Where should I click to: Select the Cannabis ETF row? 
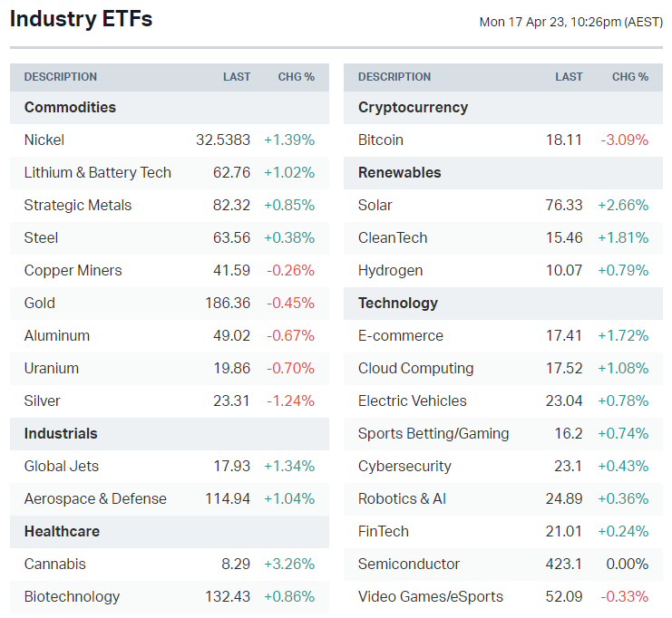tap(55, 564)
